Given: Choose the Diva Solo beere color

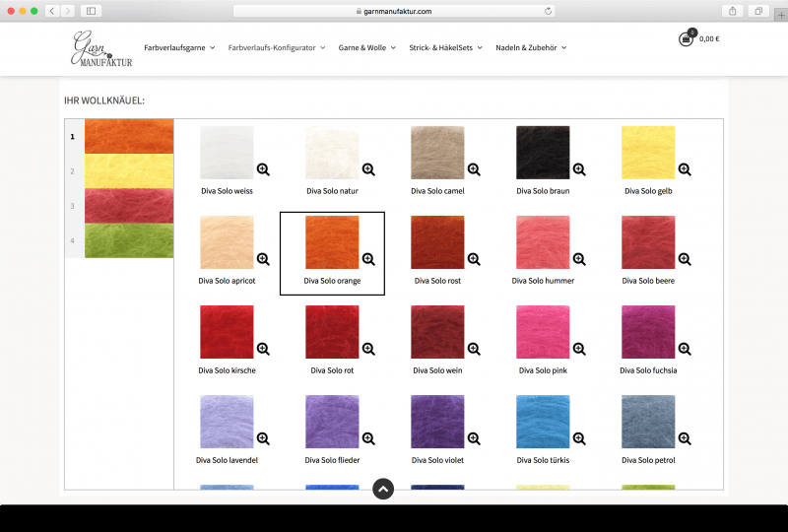Looking at the screenshot, I should 648,242.
